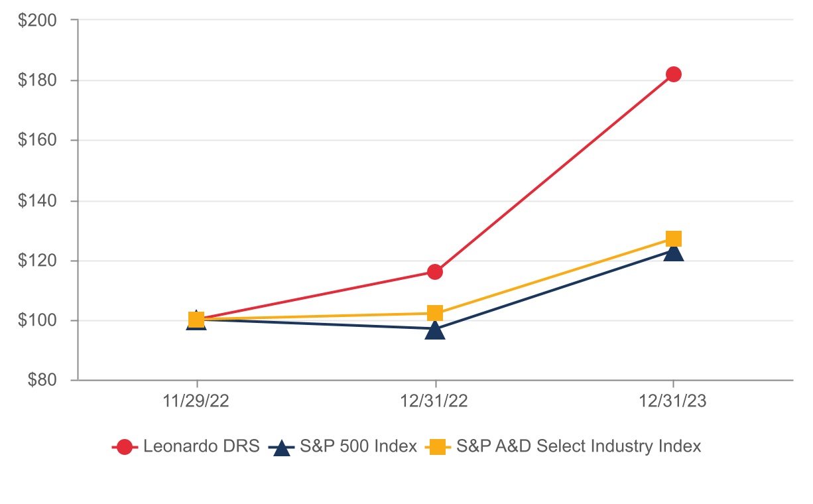The height and width of the screenshot is (504, 813).
Task: Click A&D Index square marker at 12/31/22
Action: (x=435, y=313)
